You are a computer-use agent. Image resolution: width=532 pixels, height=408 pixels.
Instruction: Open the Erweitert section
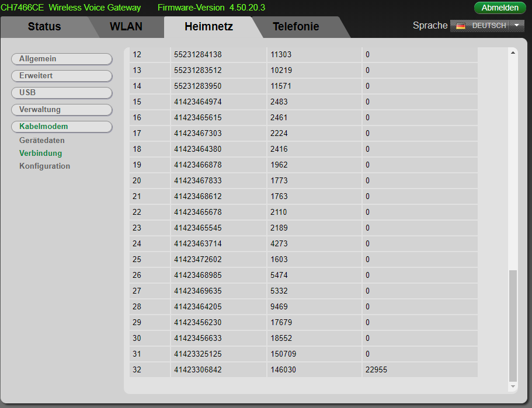[62, 76]
